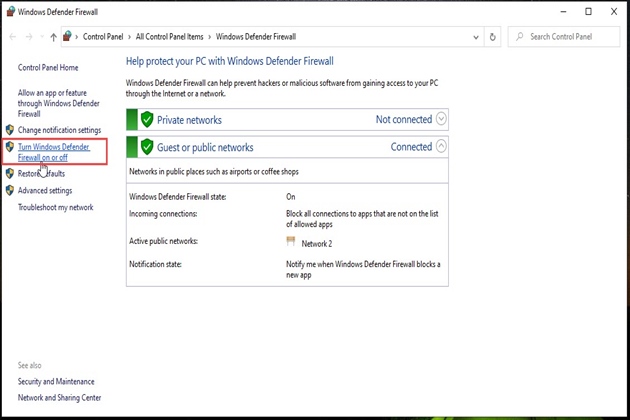Click the Incoming connections label
Viewport: 630px width, 420px height.
(163, 214)
